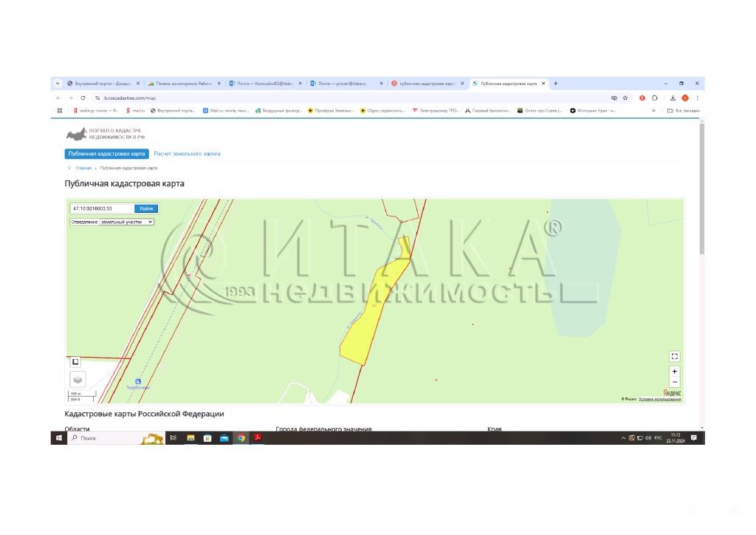756x535 pixels.
Task: Open the Условия использования link on map
Action: tap(659, 400)
